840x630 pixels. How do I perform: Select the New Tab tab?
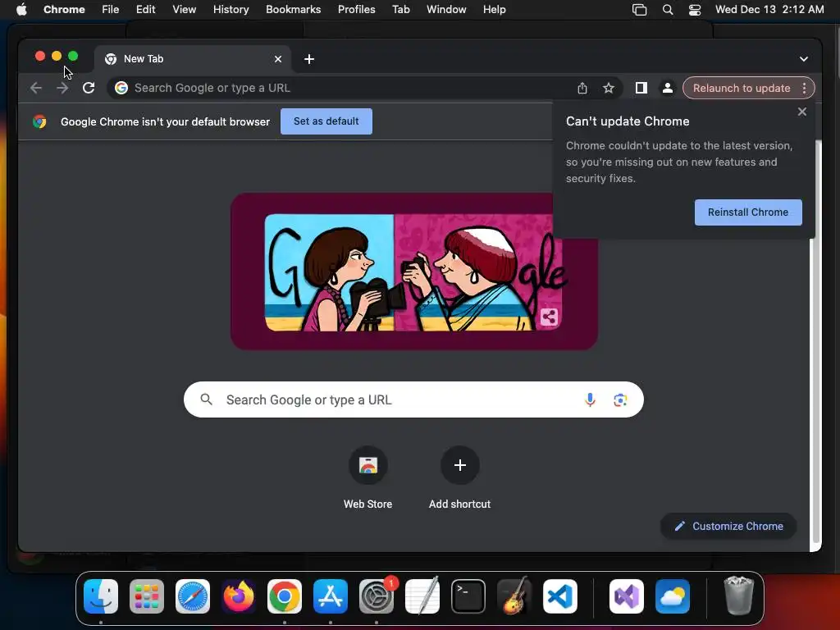pos(193,59)
